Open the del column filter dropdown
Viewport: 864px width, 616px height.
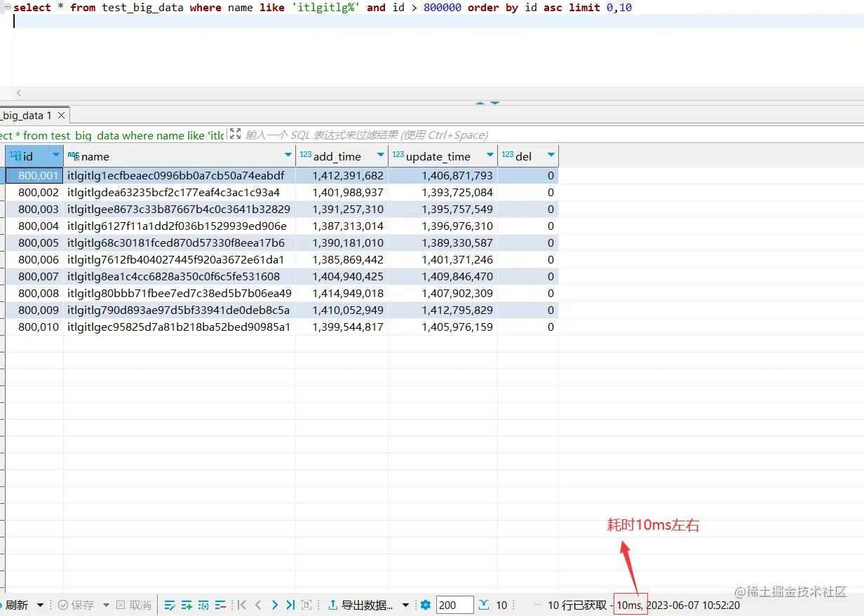(551, 155)
